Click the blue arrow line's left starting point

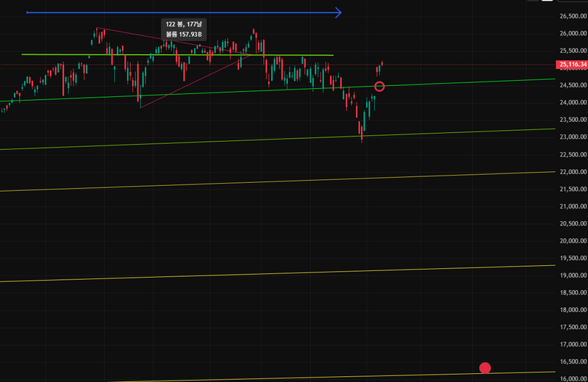[x=27, y=12]
